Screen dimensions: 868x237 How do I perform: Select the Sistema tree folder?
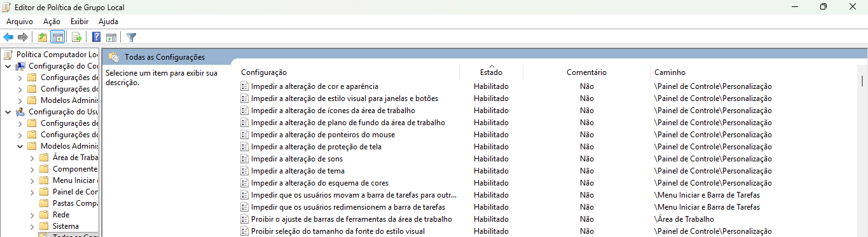coord(65,226)
